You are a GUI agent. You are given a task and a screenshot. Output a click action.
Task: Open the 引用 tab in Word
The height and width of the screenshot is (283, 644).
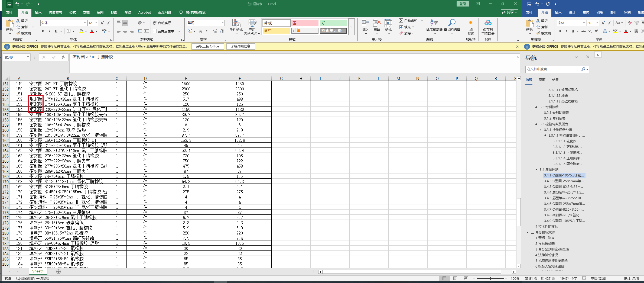pos(600,12)
